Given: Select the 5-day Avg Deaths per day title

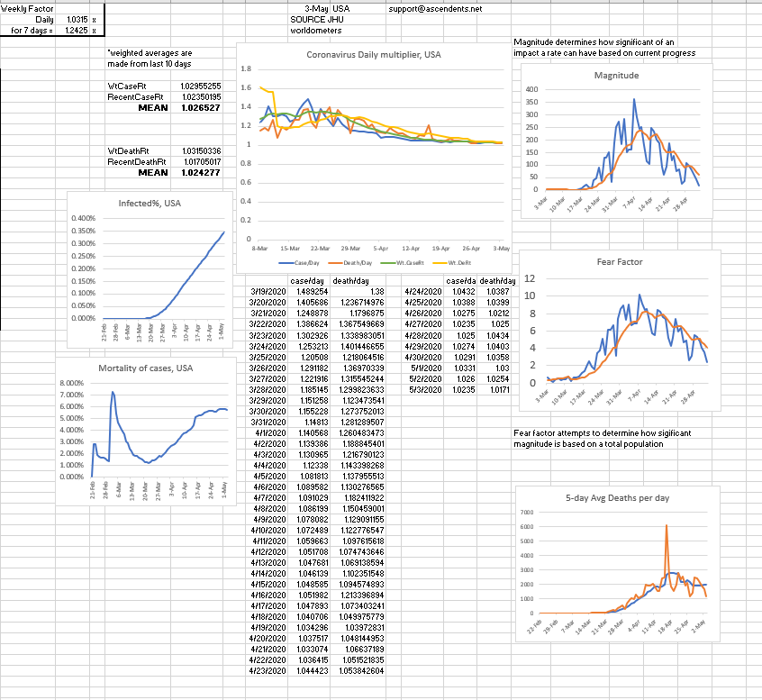Looking at the screenshot, I should tap(617, 497).
